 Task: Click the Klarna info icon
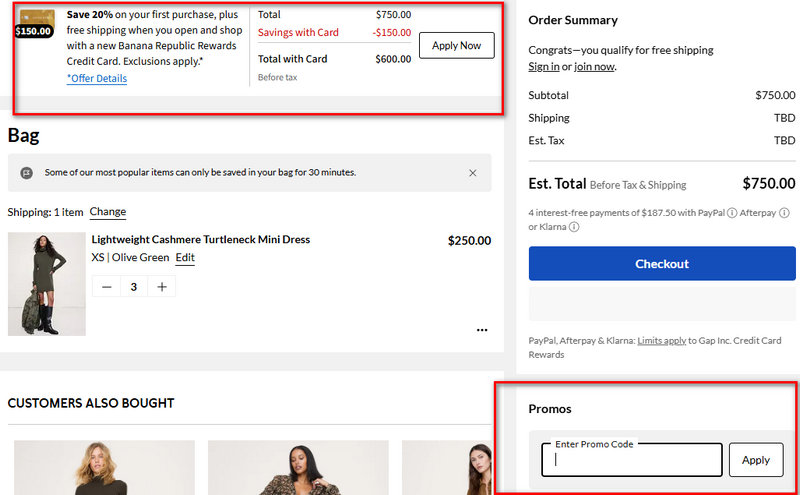574,227
